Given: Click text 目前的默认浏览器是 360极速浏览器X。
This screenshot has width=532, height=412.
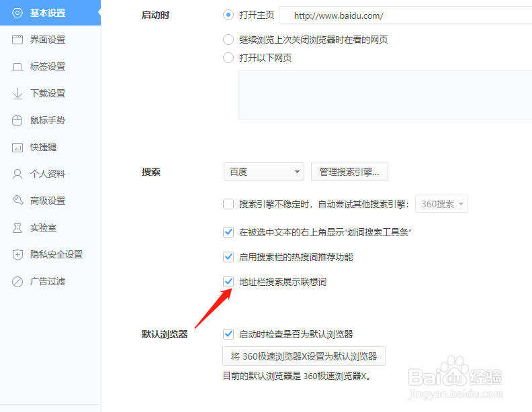Looking at the screenshot, I should coord(296,376).
